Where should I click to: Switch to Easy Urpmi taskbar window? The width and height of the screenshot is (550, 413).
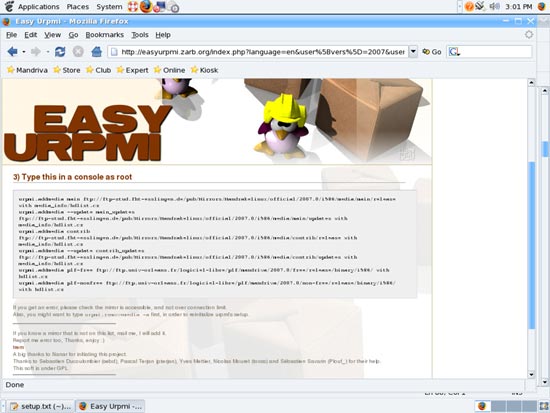110,406
